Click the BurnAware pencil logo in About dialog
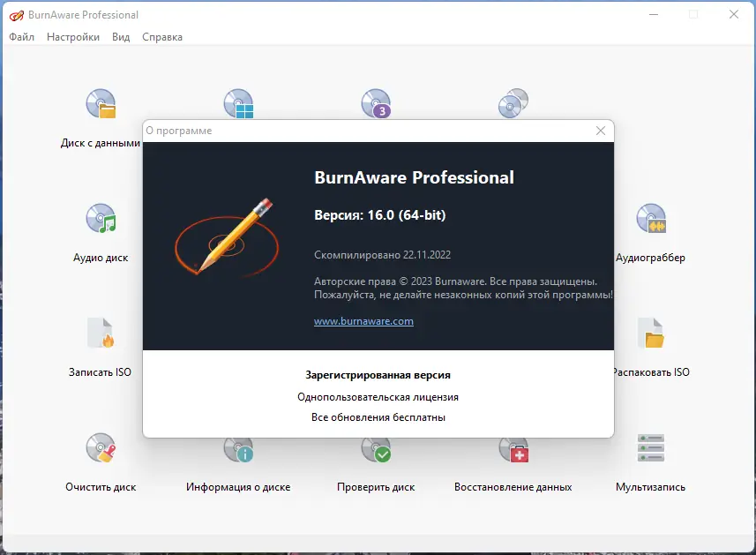Viewport: 756px width, 555px height. [227, 237]
